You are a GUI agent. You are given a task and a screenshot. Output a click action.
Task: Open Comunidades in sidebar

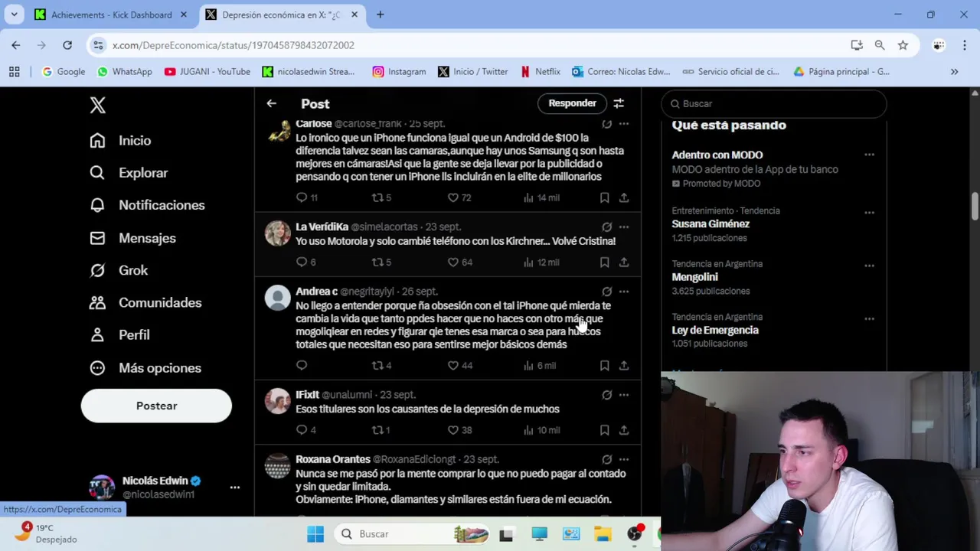click(145, 303)
